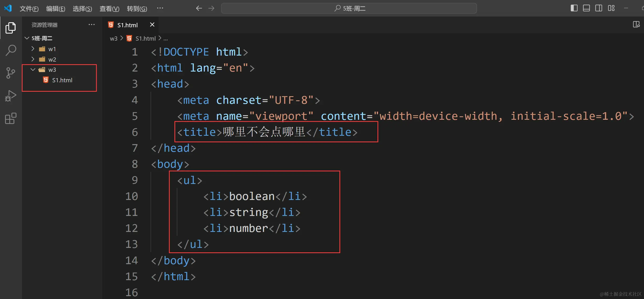Click the 'charset="UTF-8"' text
The height and width of the screenshot is (299, 644).
click(x=265, y=100)
